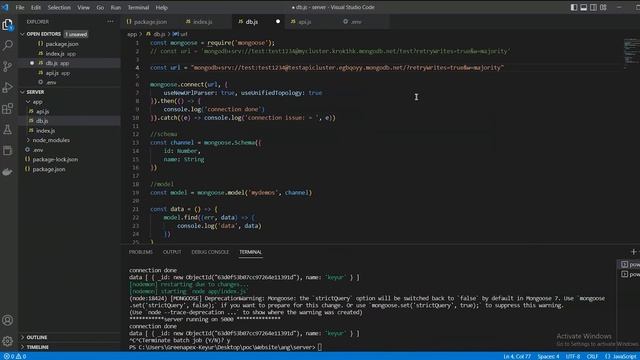Place cursor on line 4 url string
This screenshot has width=640, height=360.
[347, 68]
